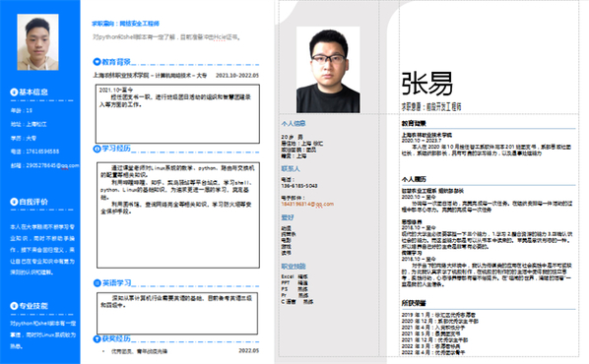Select the portrait photo in the blue sidebar

37,42
